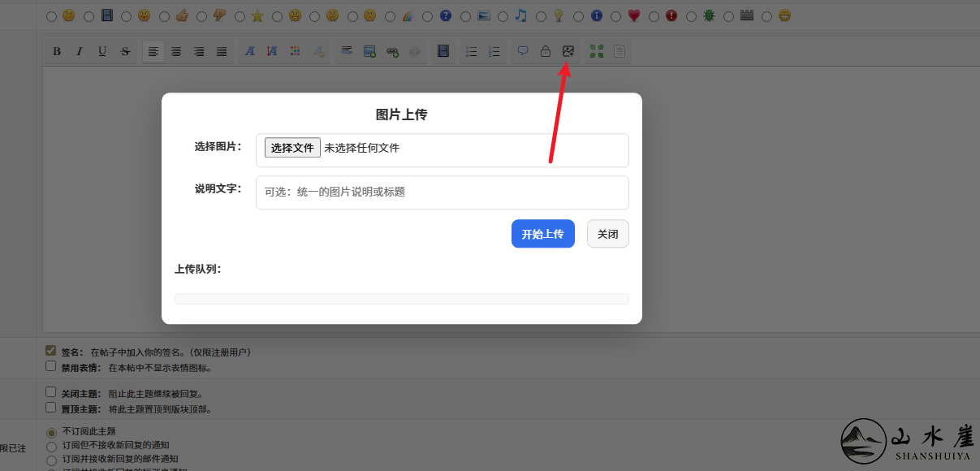Toggle bold text formatting
980x471 pixels.
pyautogui.click(x=56, y=50)
